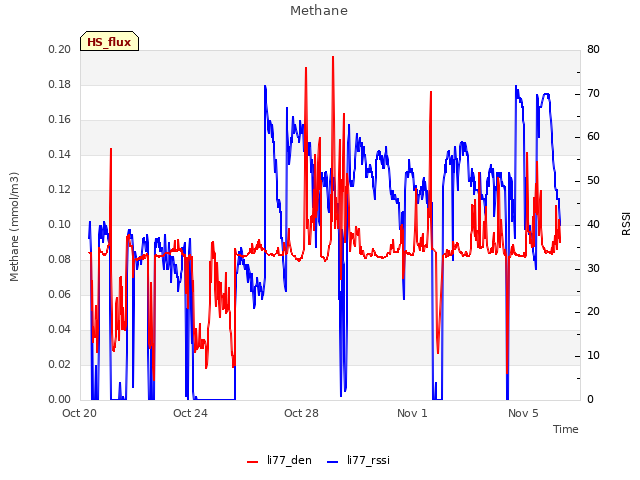
Task: Click the Oct 20 x-axis tick label
Action: coord(79,413)
